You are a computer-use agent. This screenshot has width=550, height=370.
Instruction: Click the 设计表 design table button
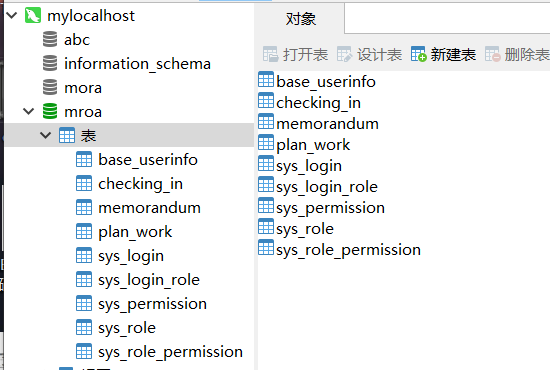pos(369,54)
